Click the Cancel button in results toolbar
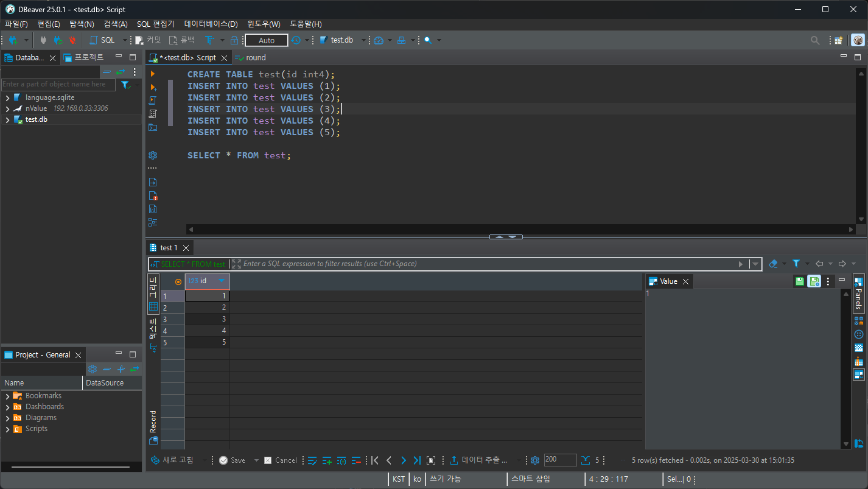The height and width of the screenshot is (489, 868). point(281,460)
